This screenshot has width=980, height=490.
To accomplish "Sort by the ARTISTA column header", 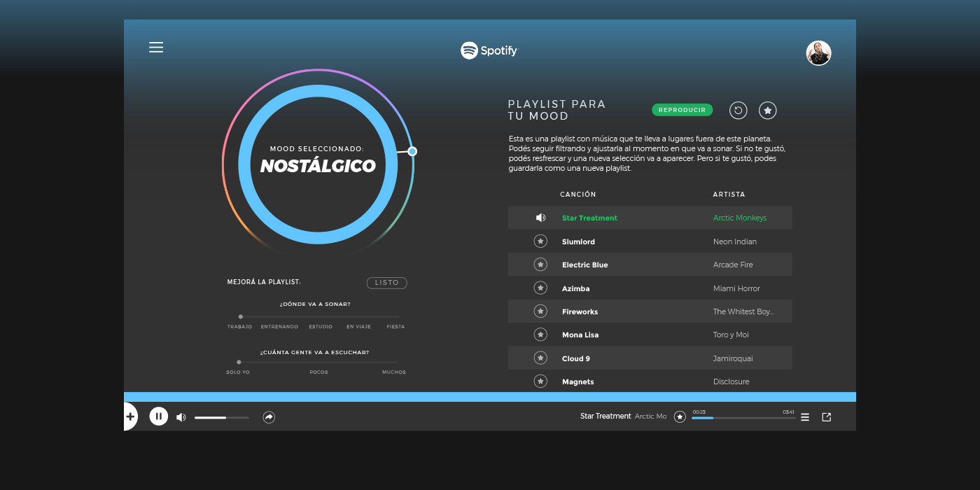I will (x=729, y=195).
